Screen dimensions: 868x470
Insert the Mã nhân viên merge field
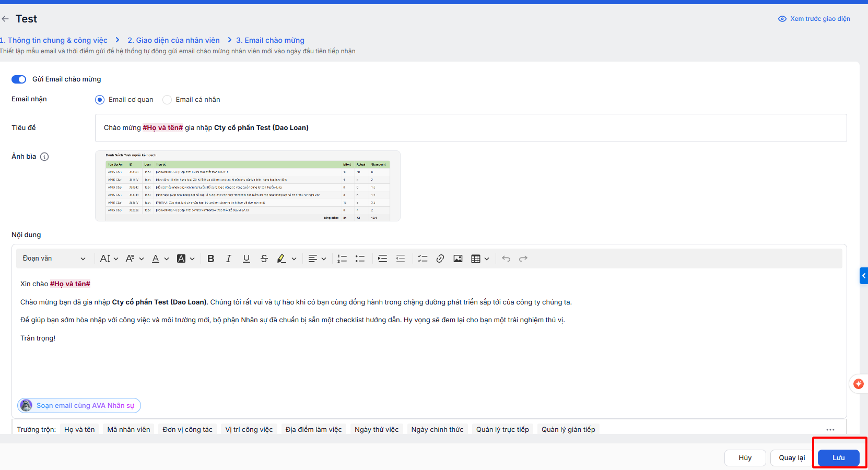(x=128, y=429)
